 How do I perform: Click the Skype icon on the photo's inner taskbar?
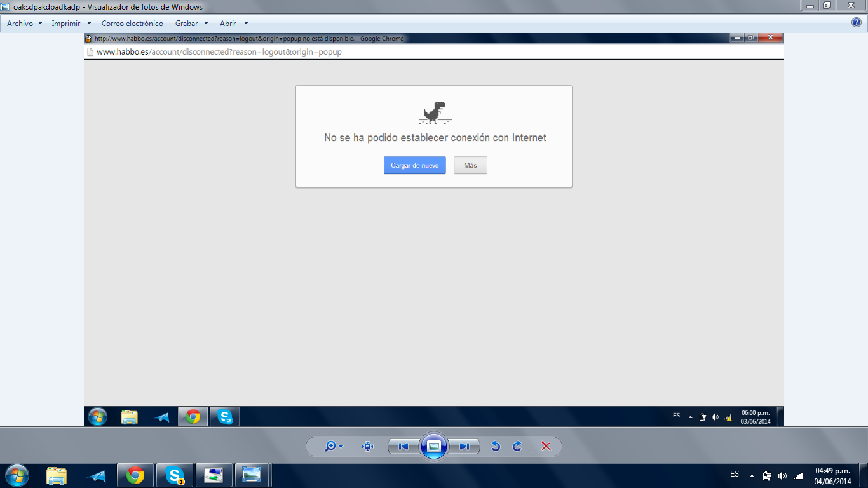click(x=225, y=417)
